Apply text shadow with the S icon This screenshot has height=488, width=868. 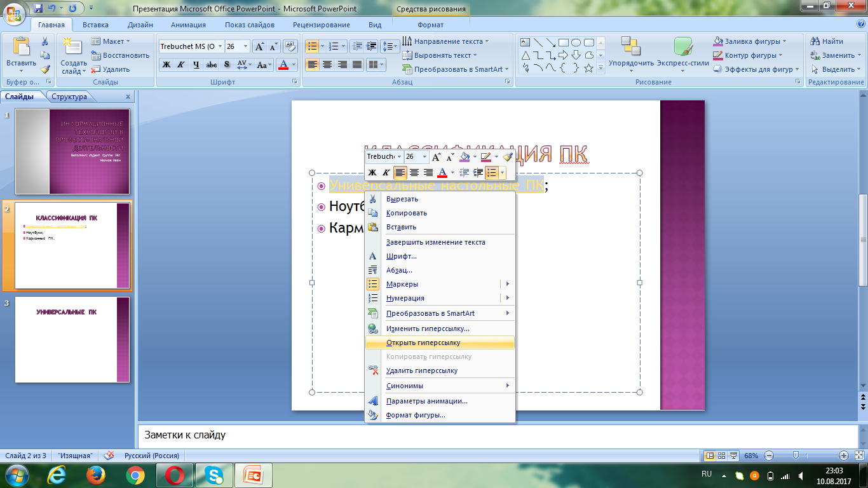pos(227,65)
